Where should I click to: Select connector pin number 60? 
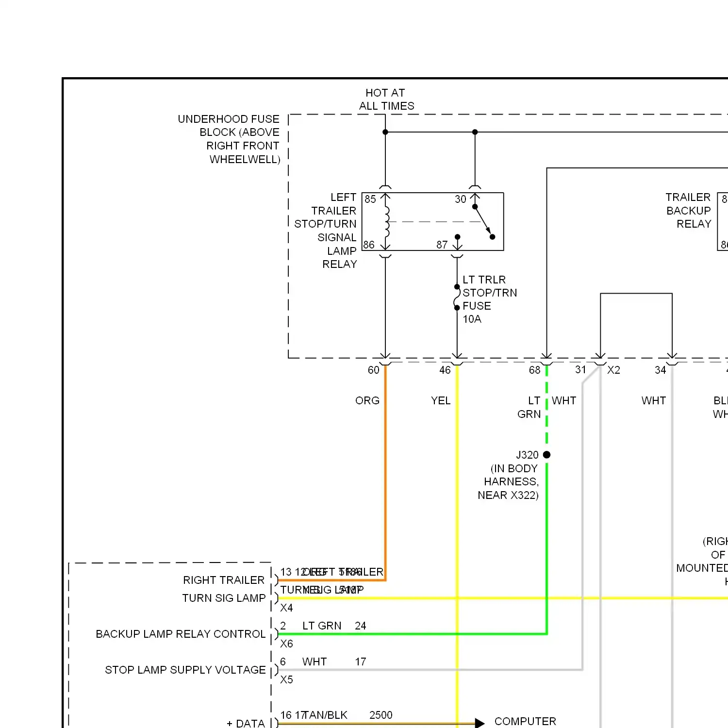click(374, 370)
